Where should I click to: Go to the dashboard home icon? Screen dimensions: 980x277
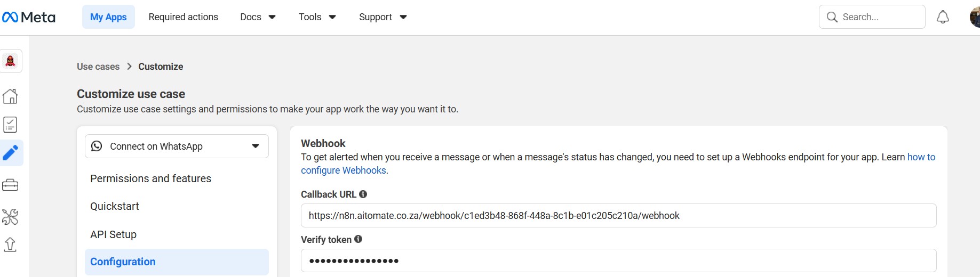[11, 96]
